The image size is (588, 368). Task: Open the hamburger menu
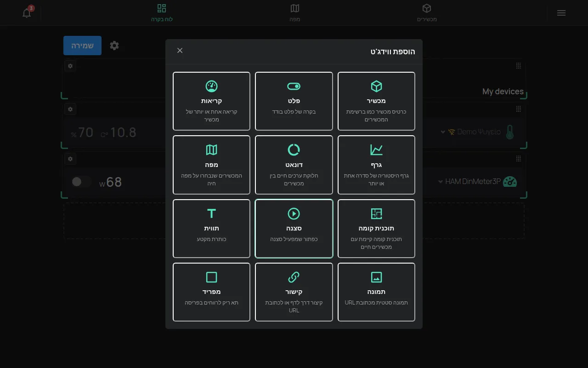coord(561,13)
